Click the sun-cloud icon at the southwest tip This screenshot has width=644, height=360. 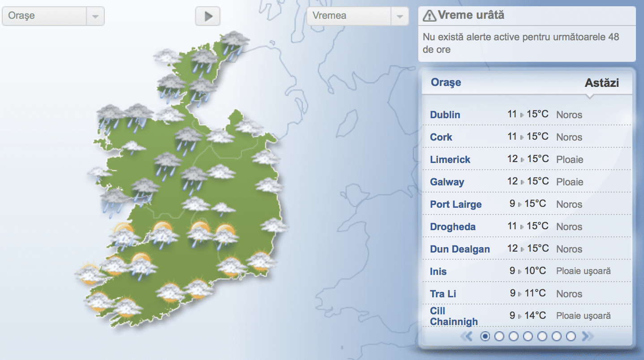point(98,301)
